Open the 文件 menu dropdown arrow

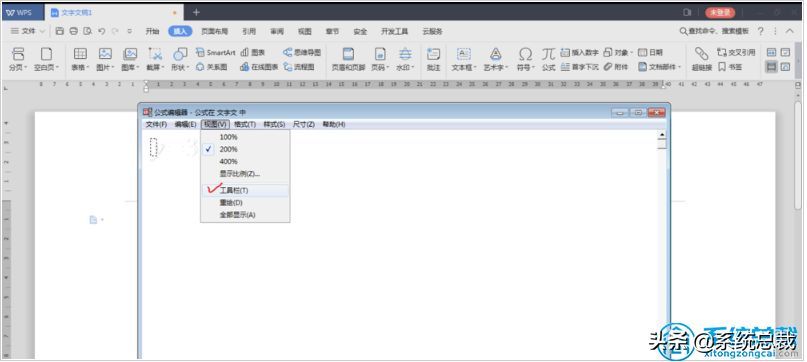point(42,31)
